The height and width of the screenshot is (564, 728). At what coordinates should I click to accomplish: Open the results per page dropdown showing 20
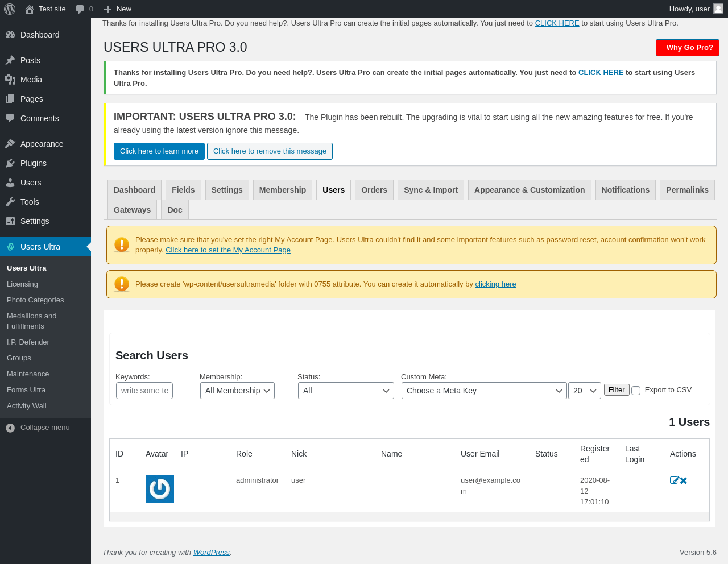(x=585, y=391)
